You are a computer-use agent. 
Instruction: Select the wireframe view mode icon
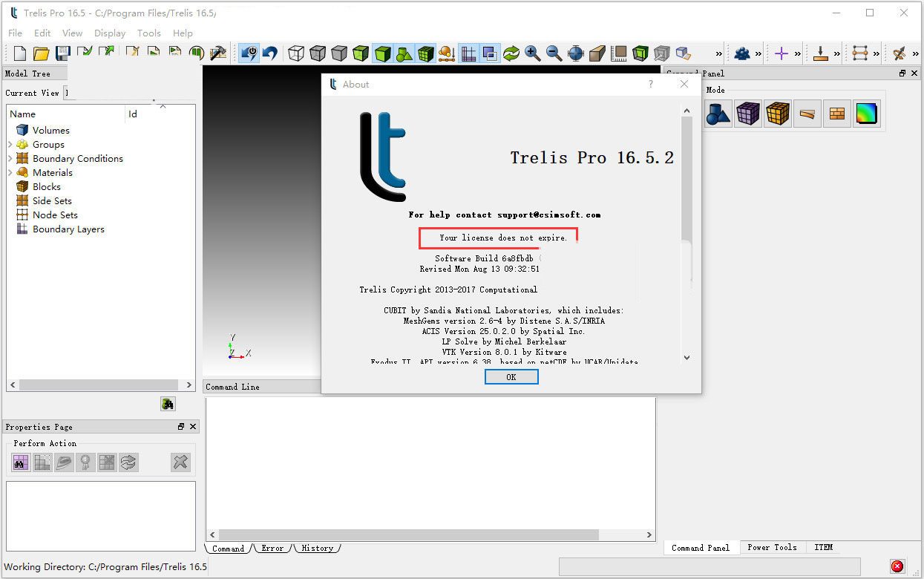click(295, 53)
